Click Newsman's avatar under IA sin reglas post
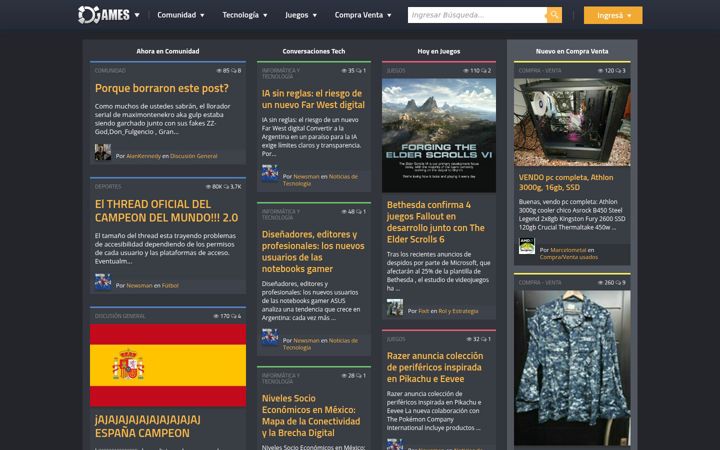Image resolution: width=720 pixels, height=450 pixels. coord(270,173)
